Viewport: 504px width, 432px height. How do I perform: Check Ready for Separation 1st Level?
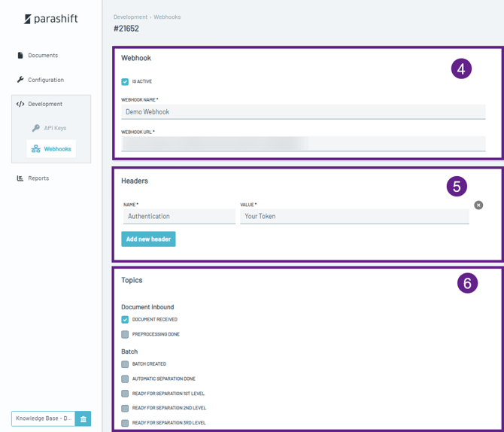tap(125, 394)
